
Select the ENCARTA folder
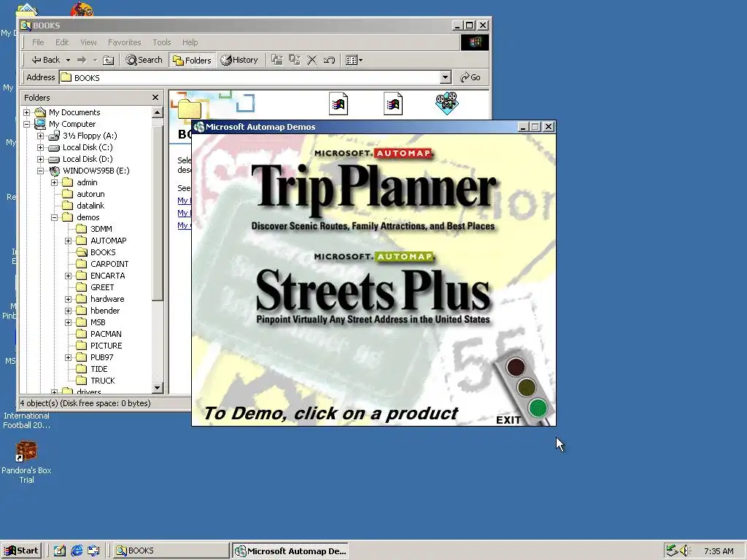(108, 276)
